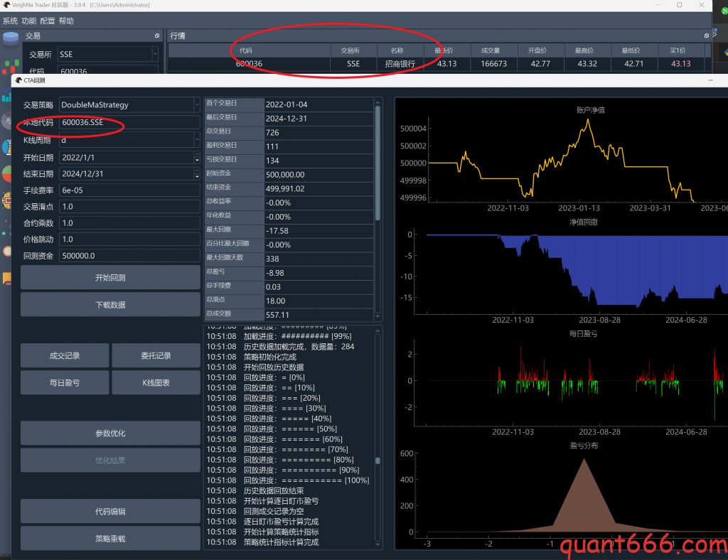This screenshot has width=728, height=560.
Task: Click the 结束日期 date field 2024/12/31
Action: tap(127, 173)
